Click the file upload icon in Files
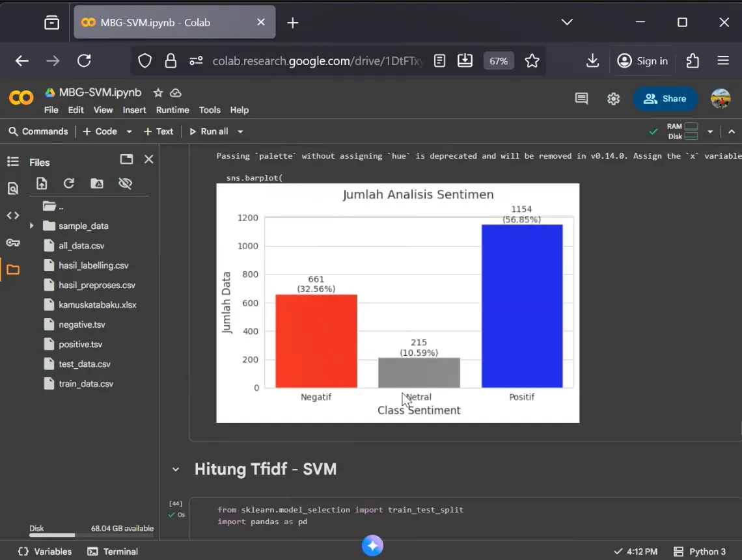742x560 pixels. pyautogui.click(x=42, y=184)
